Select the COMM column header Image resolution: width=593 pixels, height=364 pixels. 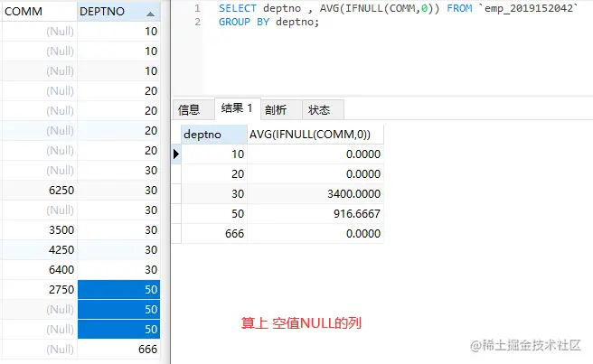point(39,12)
